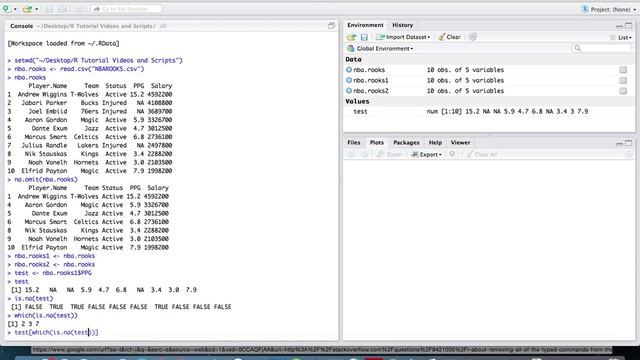
Task: View nba.rooks using its grid icon
Action: [623, 70]
